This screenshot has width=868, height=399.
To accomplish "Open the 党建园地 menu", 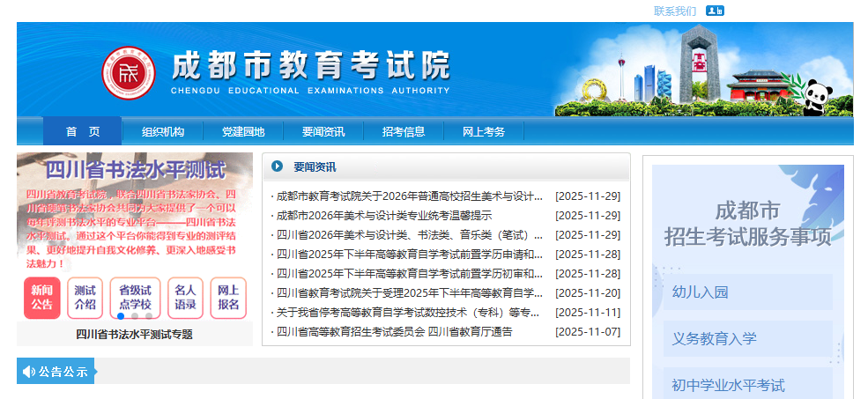I will coord(243,132).
